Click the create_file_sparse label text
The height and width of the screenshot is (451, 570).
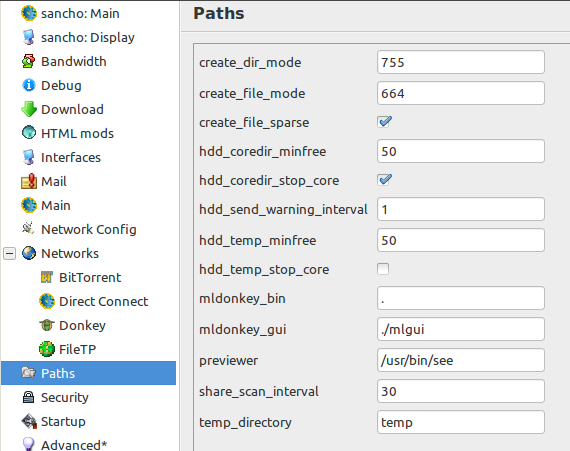point(254,122)
